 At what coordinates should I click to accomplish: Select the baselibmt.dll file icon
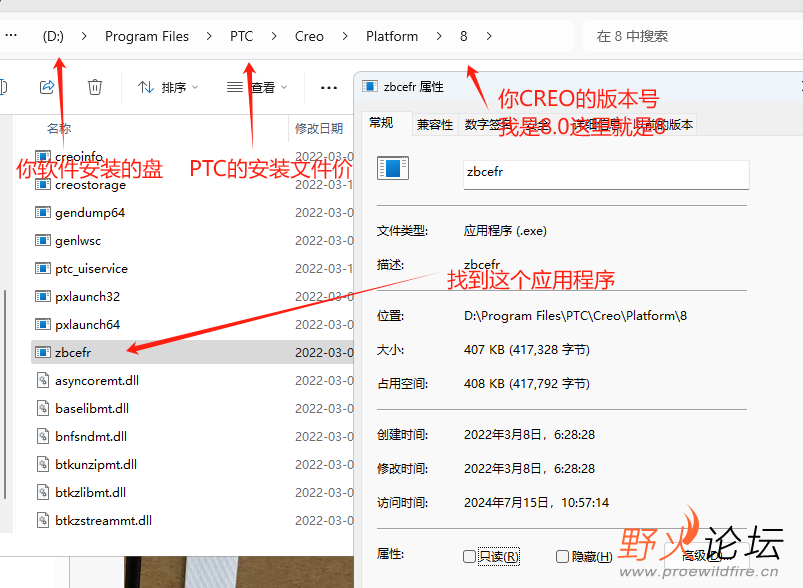click(43, 408)
